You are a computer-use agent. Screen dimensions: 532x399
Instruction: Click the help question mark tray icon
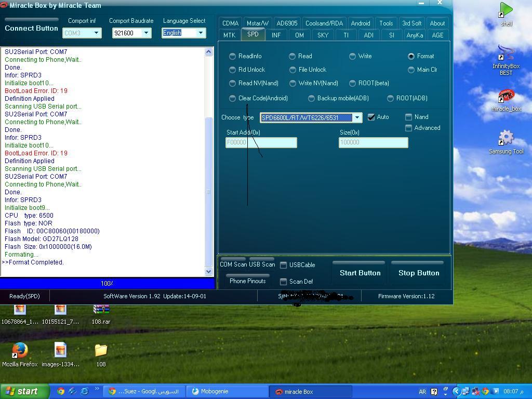tap(434, 392)
